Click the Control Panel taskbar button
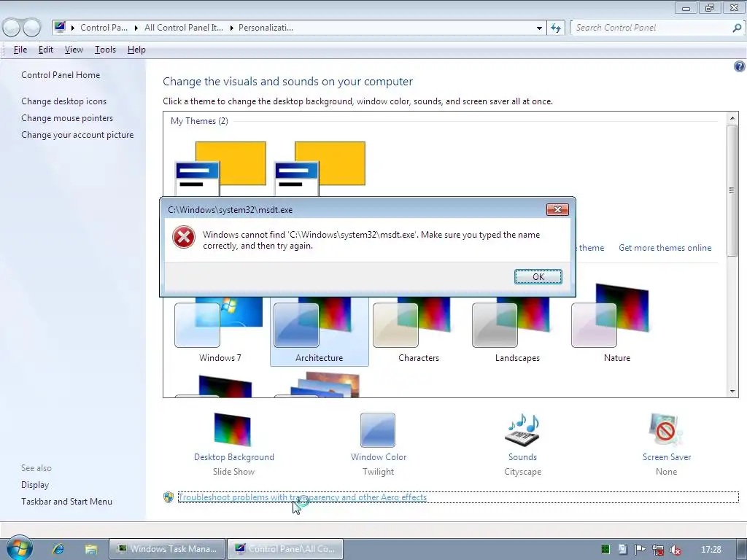The width and height of the screenshot is (747, 560). pos(285,549)
